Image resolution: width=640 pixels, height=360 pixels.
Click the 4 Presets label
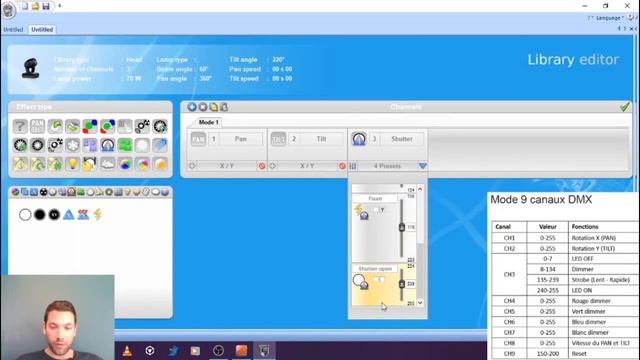(387, 166)
